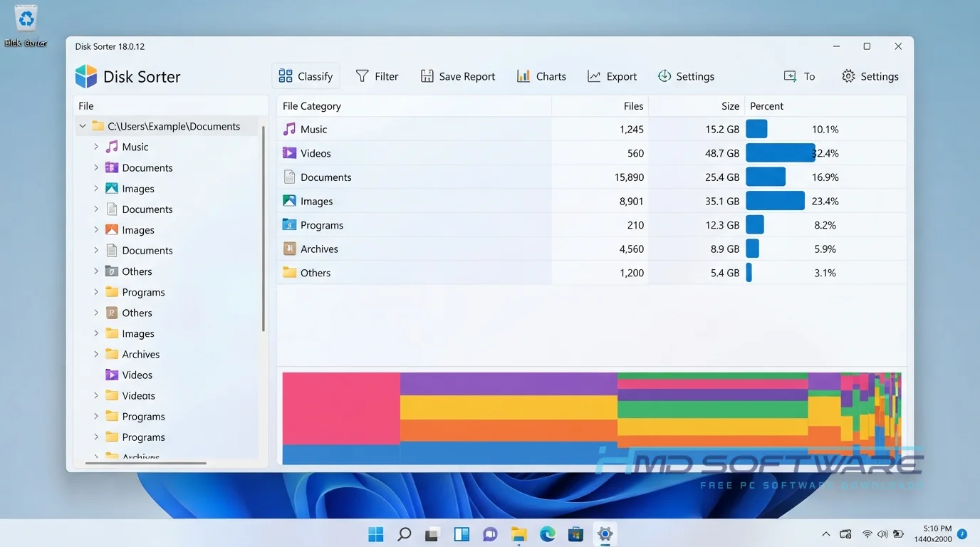980x547 pixels.
Task: Click the Settings button with the download-arrow icon
Action: (x=686, y=76)
